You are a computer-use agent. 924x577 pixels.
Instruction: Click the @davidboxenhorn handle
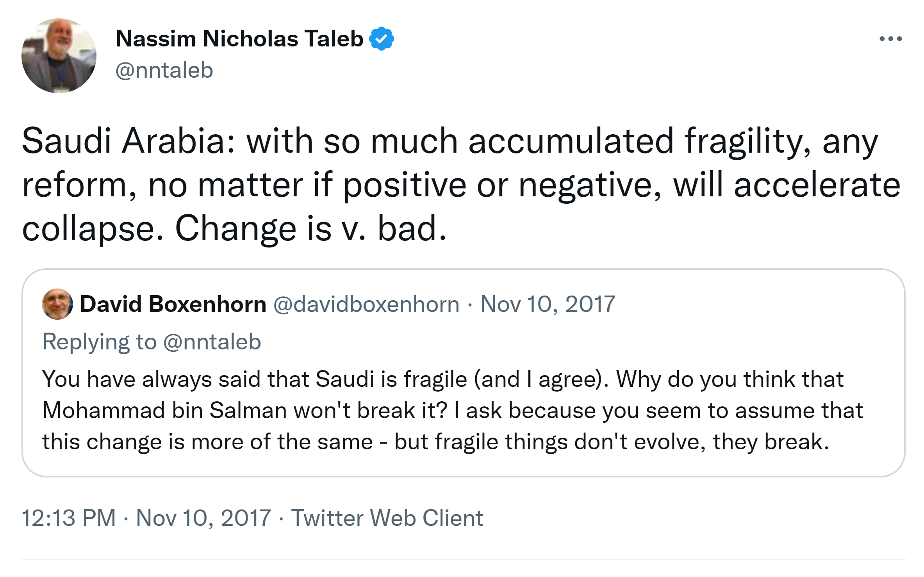pyautogui.click(x=366, y=304)
